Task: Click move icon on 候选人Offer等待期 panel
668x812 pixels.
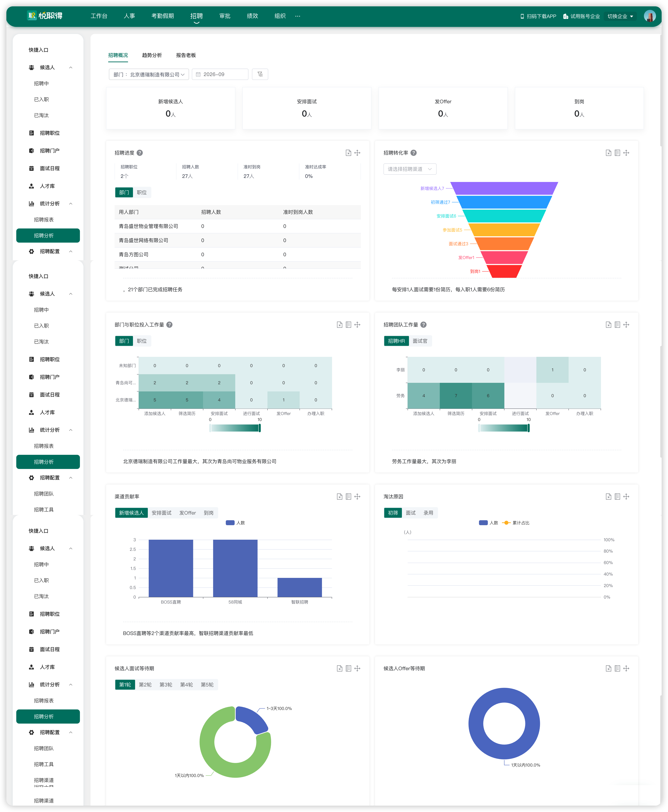Action: click(x=626, y=668)
